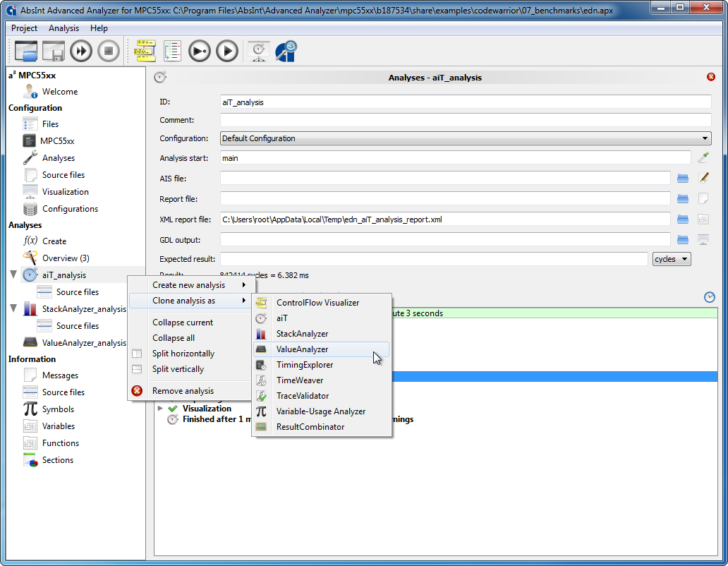This screenshot has height=566, width=728.
Task: Select Split vertically menu entry
Action: 178,369
